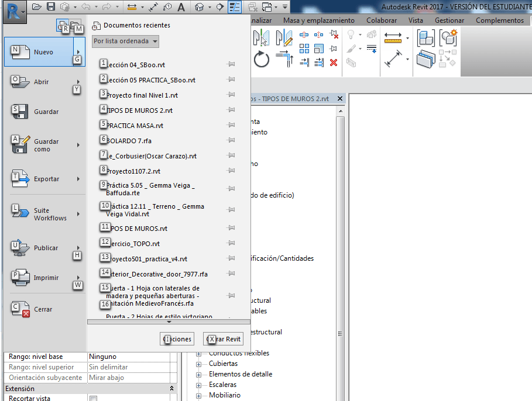This screenshot has width=532, height=401.
Task: Select the Array tool in the ribbon
Action: click(x=304, y=49)
